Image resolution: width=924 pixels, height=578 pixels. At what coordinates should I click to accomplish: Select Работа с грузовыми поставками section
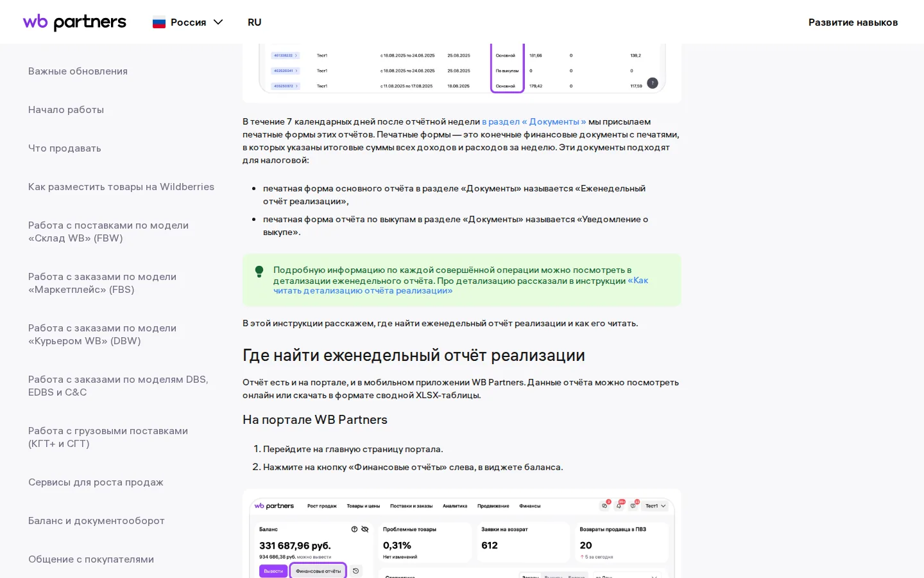click(108, 437)
